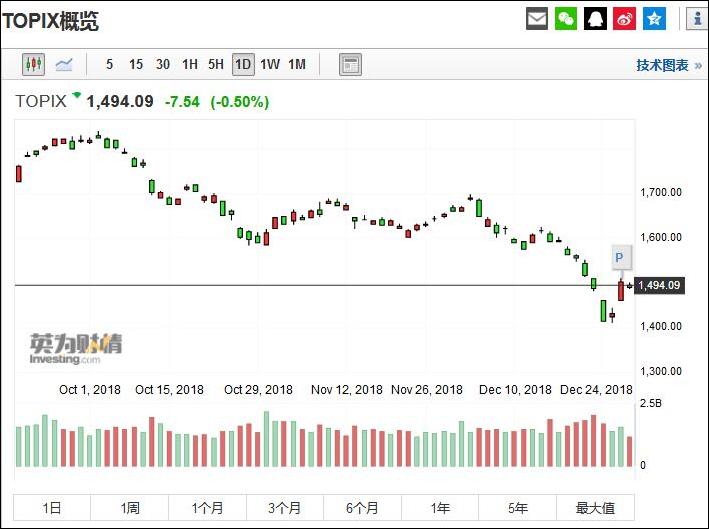Share the chart via email icon
The width and height of the screenshot is (709, 529).
pyautogui.click(x=537, y=19)
